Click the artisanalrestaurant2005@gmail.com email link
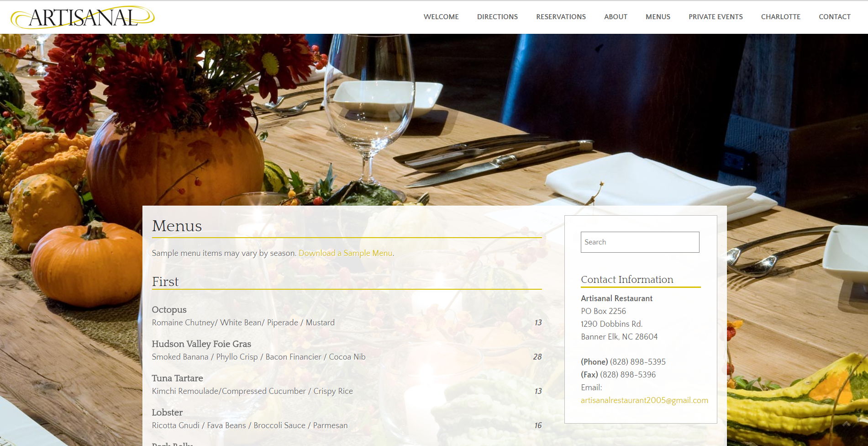The width and height of the screenshot is (868, 446). click(x=644, y=400)
